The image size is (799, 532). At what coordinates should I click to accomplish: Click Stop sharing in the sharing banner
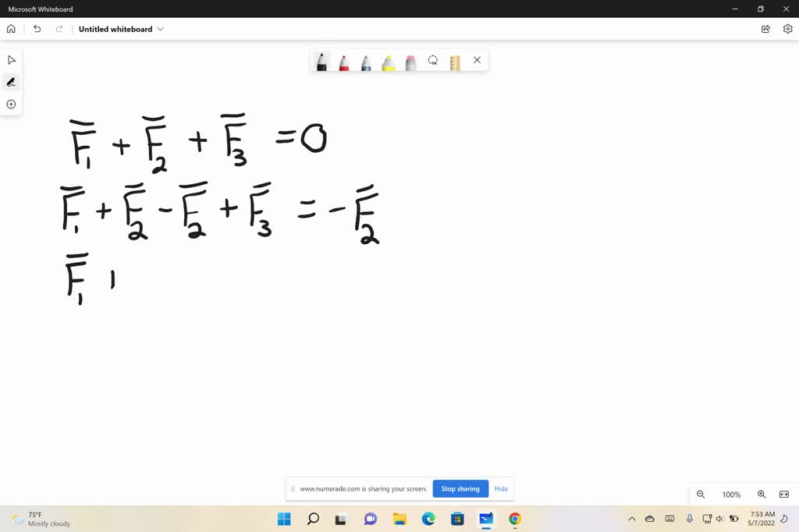click(x=460, y=488)
